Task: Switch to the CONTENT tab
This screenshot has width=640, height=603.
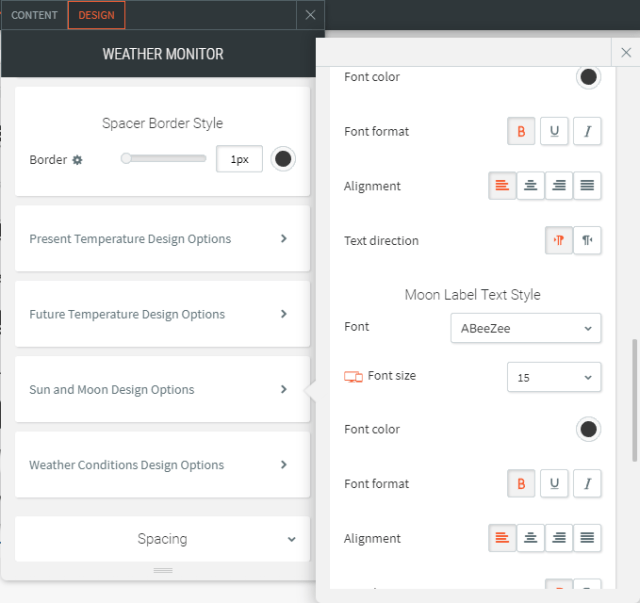Action: [34, 15]
